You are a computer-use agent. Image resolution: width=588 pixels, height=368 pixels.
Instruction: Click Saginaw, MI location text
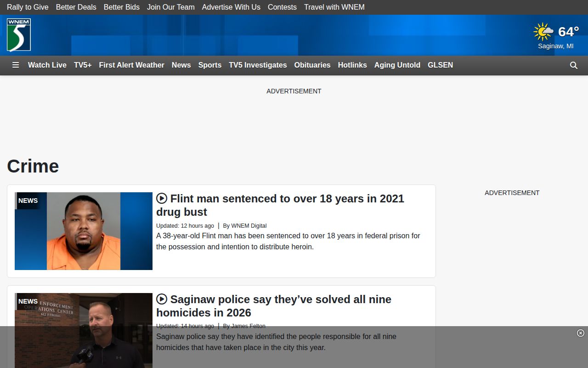[x=556, y=46]
